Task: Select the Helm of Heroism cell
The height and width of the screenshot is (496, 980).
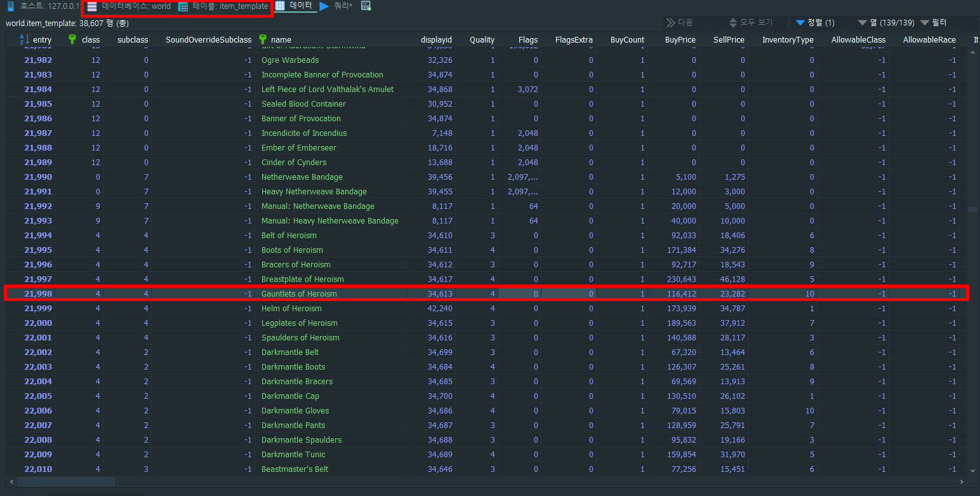Action: point(291,309)
